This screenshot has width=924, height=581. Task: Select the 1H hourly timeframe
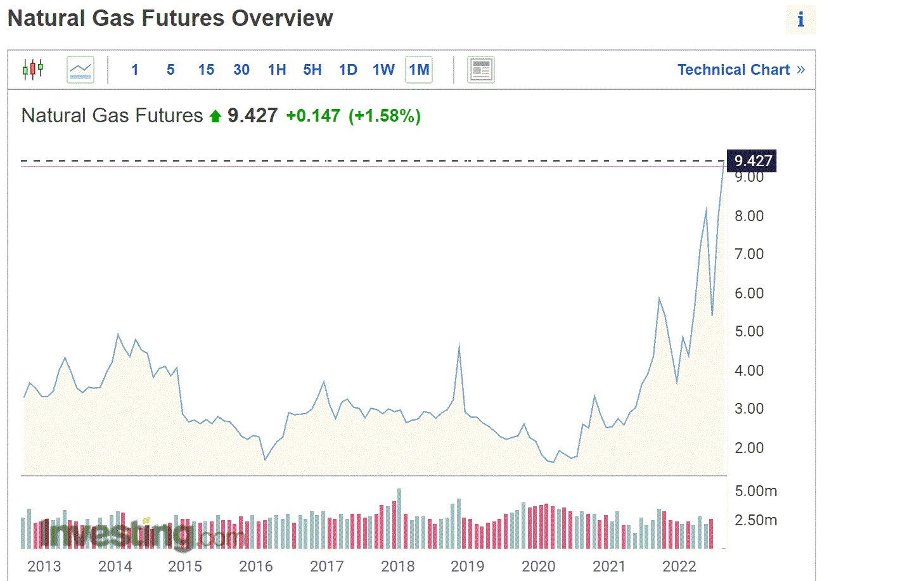point(277,70)
